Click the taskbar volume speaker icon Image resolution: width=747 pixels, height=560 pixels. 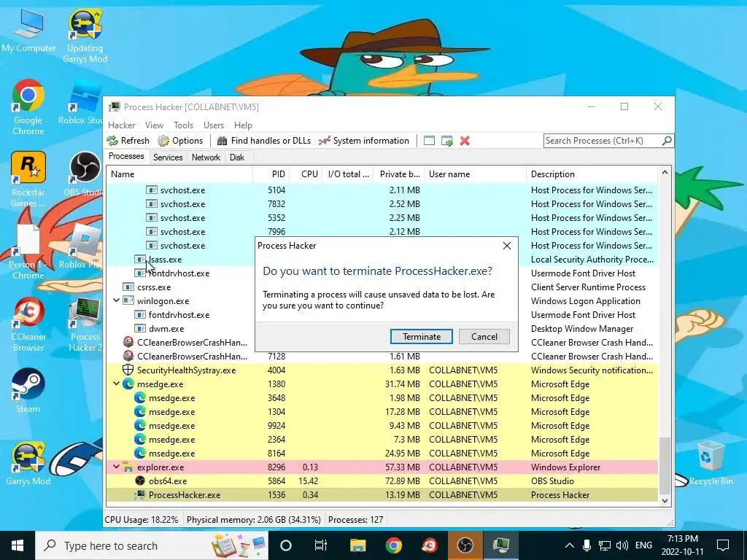coord(622,545)
